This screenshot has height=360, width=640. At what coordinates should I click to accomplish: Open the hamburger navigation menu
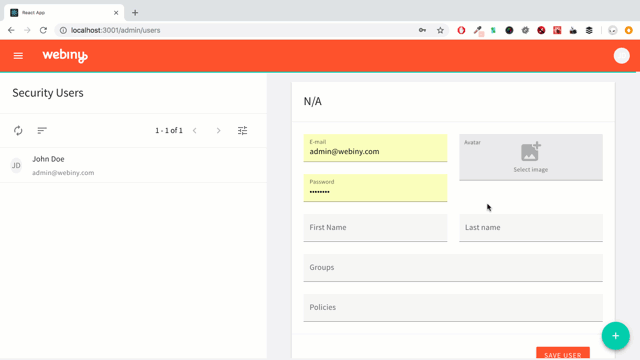[x=18, y=56]
